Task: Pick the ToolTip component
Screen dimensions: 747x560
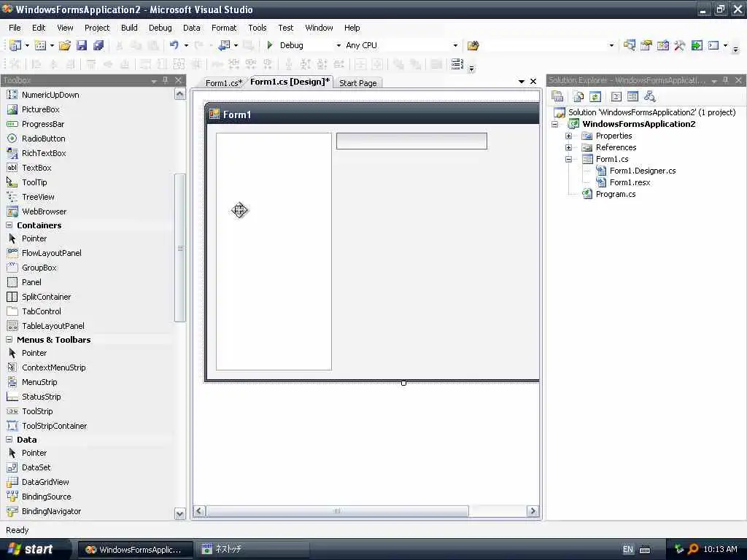Action: click(x=34, y=182)
